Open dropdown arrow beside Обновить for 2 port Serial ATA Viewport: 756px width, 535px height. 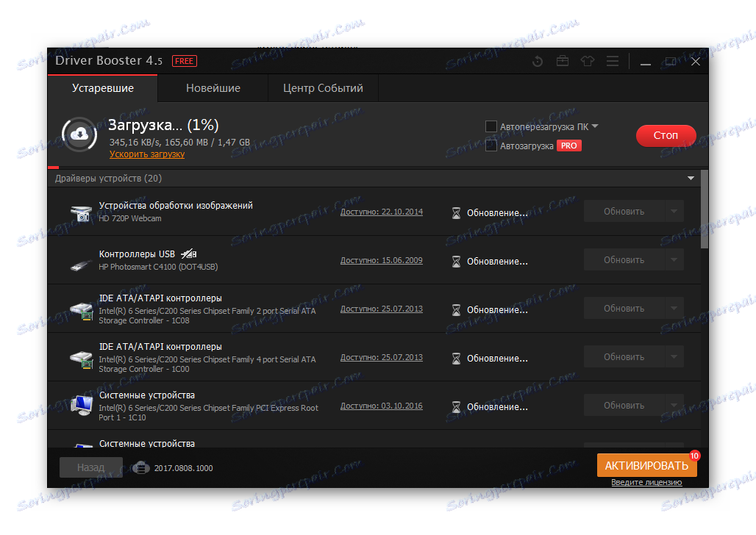674,308
